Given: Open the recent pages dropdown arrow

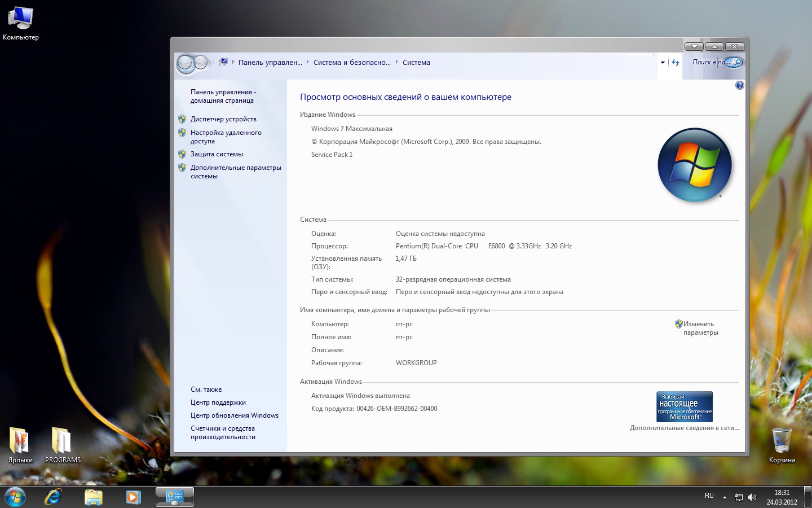Looking at the screenshot, I should (212, 63).
